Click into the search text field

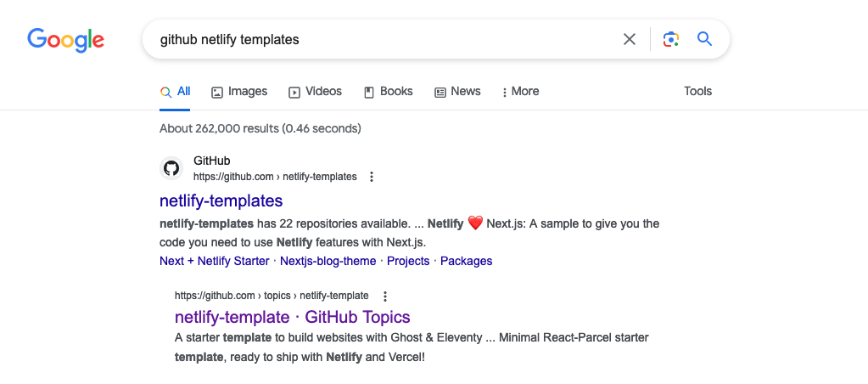(382, 39)
